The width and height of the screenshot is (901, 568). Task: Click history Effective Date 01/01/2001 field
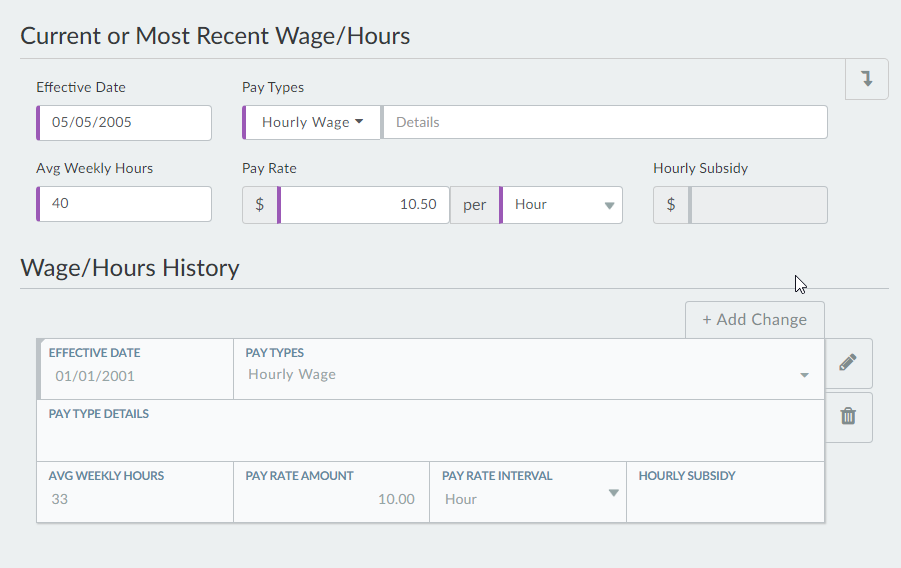point(135,377)
